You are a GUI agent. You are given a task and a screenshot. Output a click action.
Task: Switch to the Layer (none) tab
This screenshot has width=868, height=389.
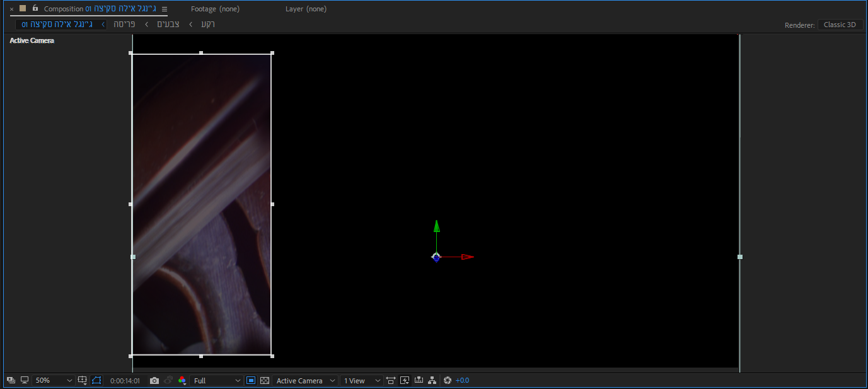click(x=306, y=9)
